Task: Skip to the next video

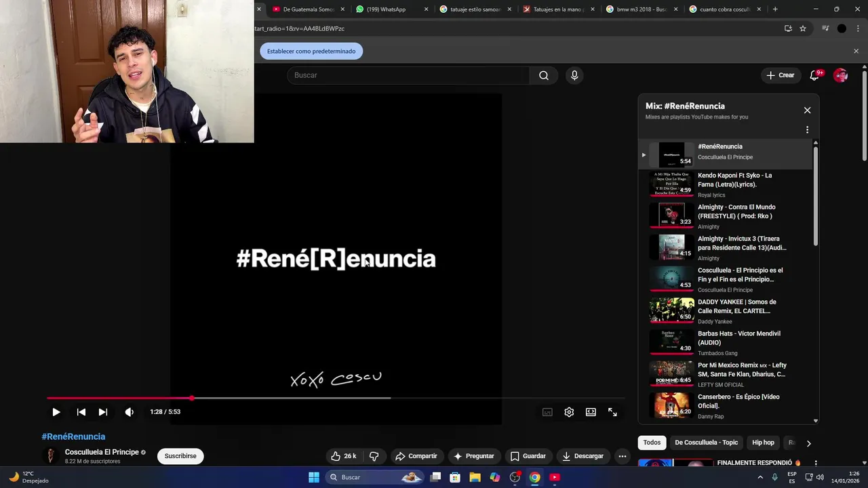Action: 103,412
